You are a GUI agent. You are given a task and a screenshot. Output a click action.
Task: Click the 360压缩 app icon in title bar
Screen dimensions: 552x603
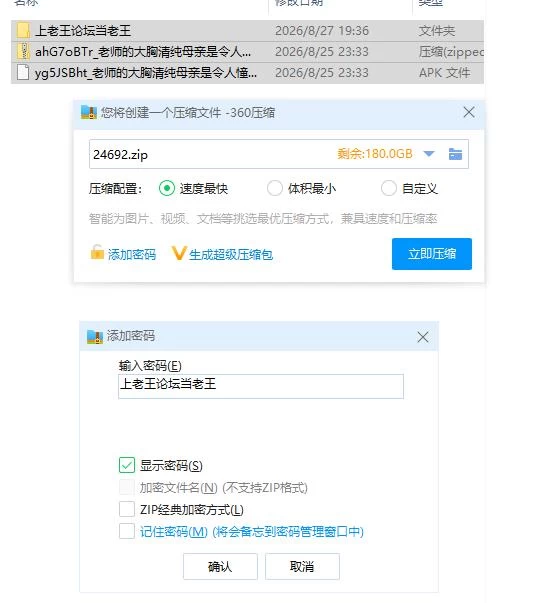[x=88, y=112]
